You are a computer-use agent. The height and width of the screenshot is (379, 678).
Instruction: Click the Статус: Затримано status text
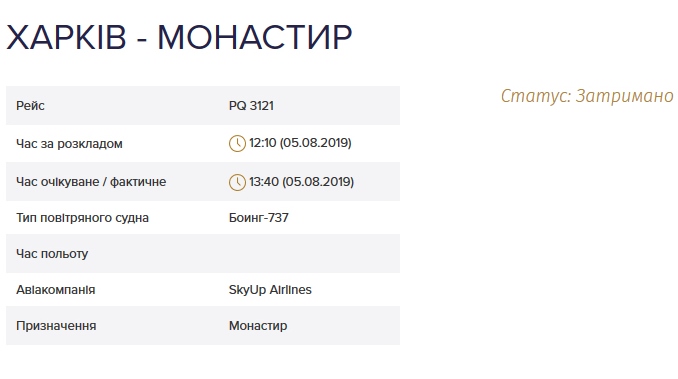587,96
